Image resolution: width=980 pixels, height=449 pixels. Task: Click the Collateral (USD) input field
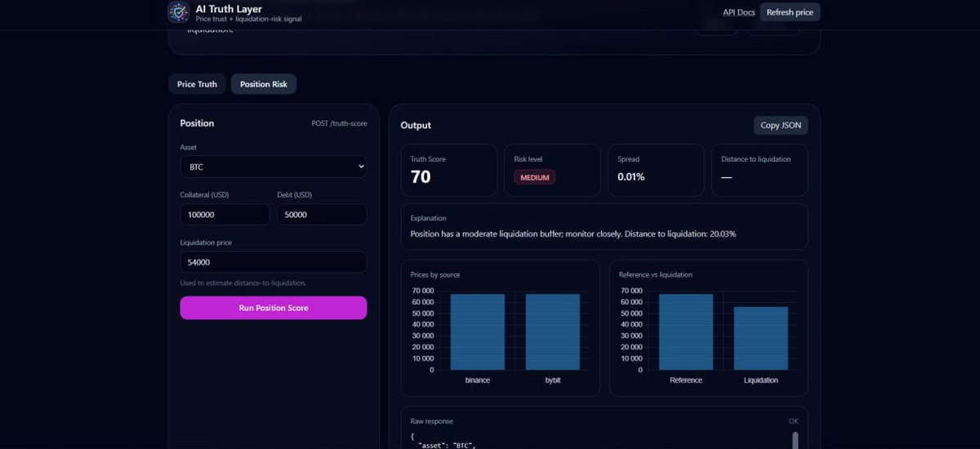(x=225, y=215)
